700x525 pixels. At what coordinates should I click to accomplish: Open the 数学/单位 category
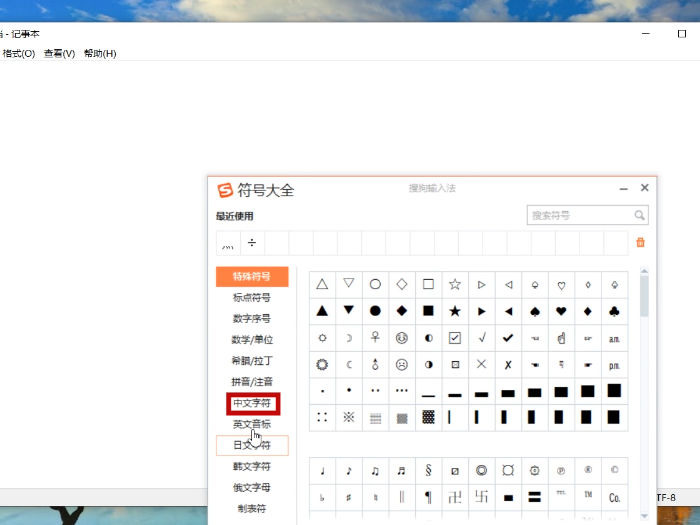pyautogui.click(x=252, y=340)
